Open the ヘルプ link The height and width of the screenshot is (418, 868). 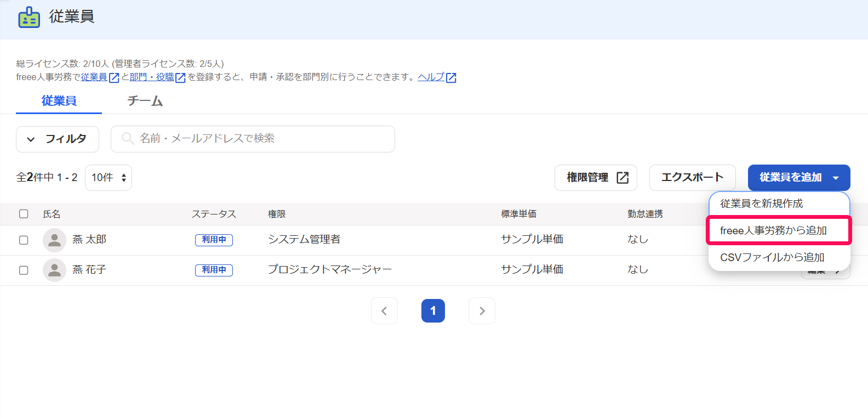(431, 77)
